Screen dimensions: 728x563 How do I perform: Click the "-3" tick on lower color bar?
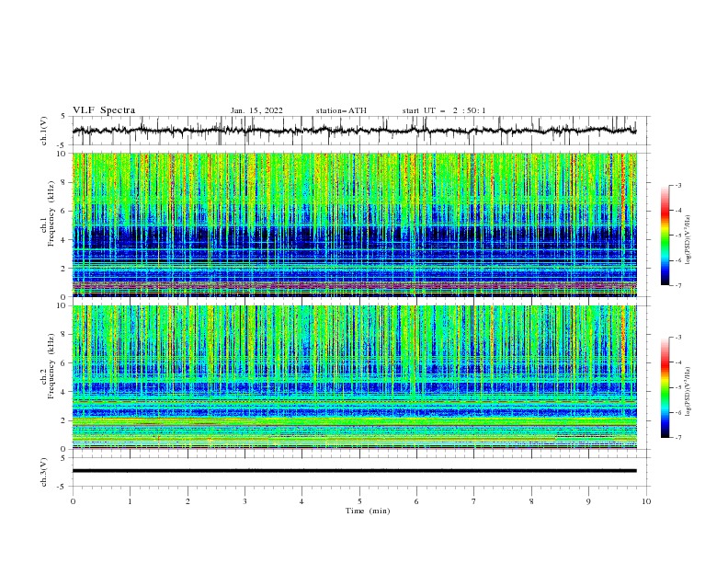pyautogui.click(x=677, y=338)
